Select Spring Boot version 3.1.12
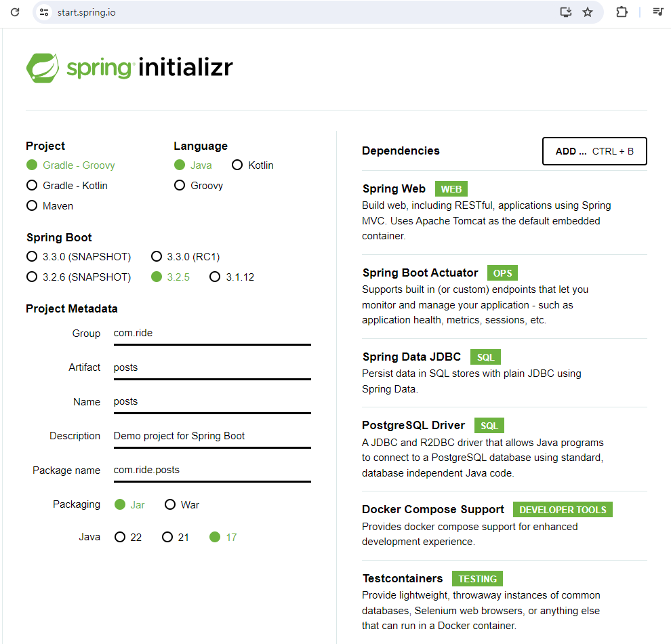Viewport: 671px width, 644px height. tap(232, 277)
